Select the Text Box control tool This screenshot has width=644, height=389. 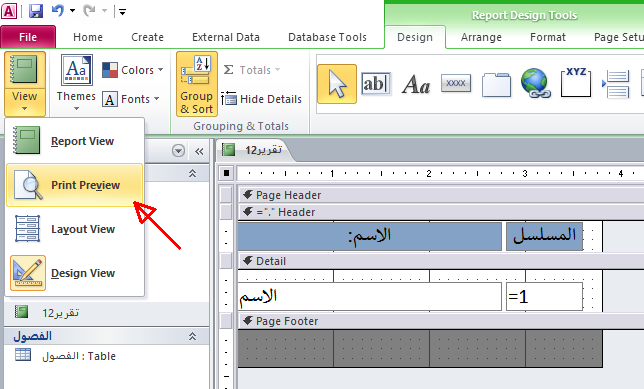(375, 84)
